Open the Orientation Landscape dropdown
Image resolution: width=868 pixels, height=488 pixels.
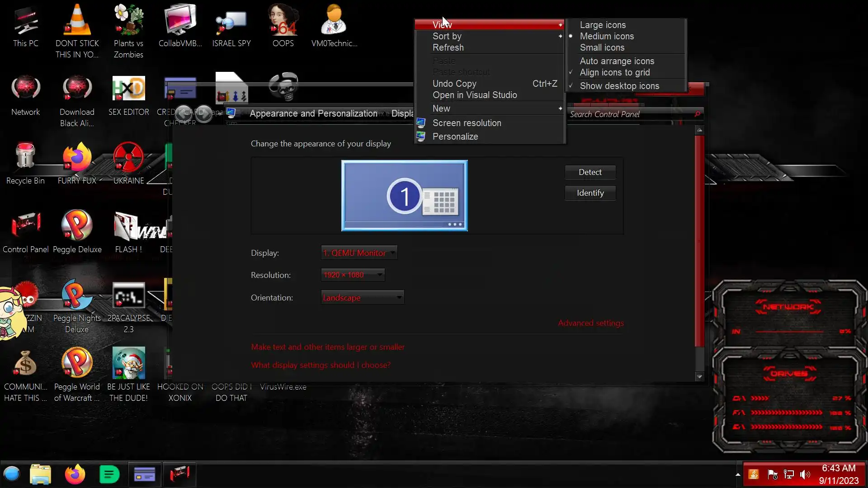pos(362,298)
